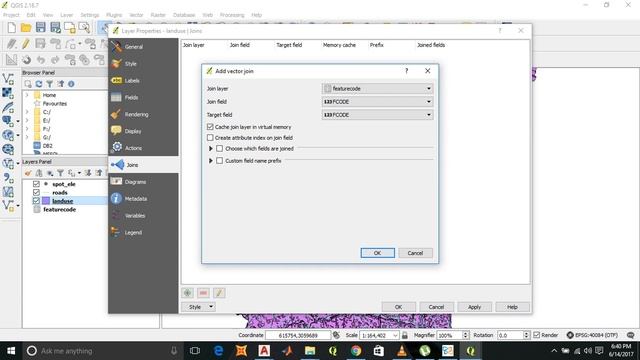Open the Metadata properties section
640x360 pixels.
tap(143, 199)
